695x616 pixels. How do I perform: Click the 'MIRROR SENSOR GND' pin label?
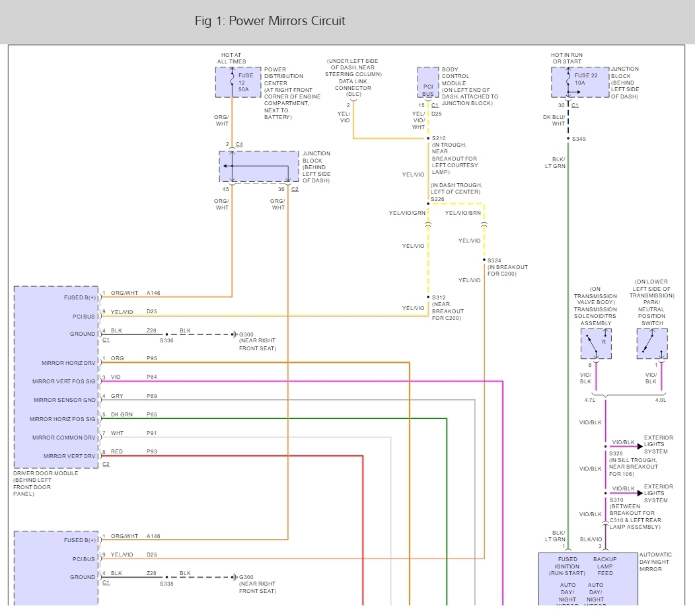tap(65, 400)
